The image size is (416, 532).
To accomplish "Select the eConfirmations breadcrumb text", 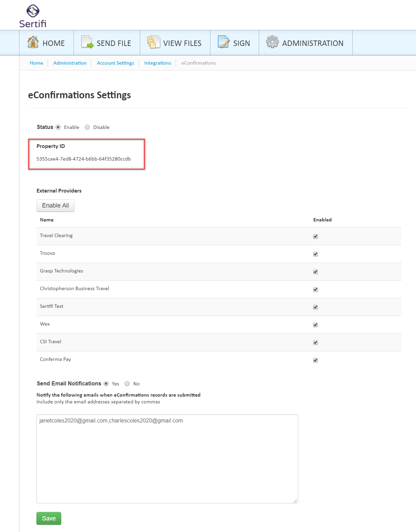I will [198, 63].
